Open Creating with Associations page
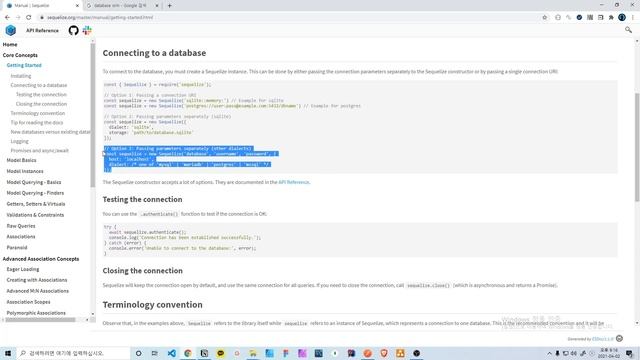The image size is (640, 360). [x=37, y=280]
